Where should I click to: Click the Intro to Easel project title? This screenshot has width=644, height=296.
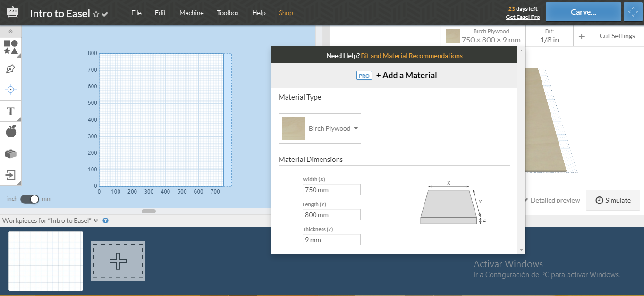pos(60,13)
